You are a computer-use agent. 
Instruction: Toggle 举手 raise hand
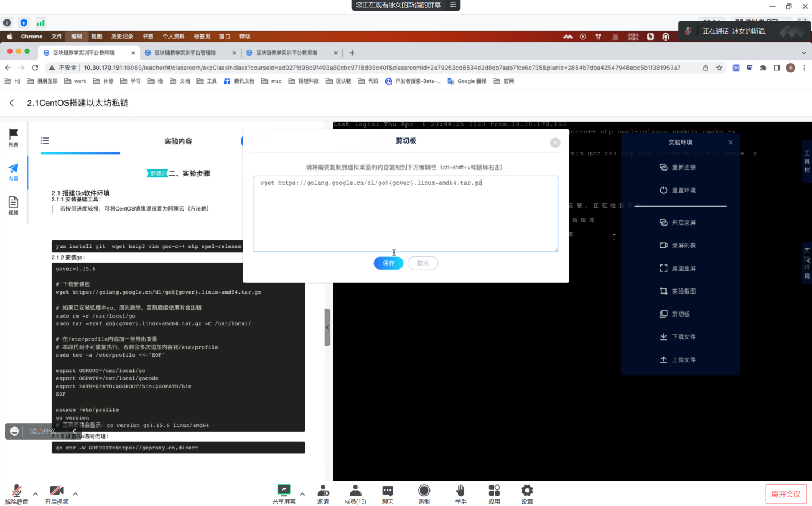460,493
